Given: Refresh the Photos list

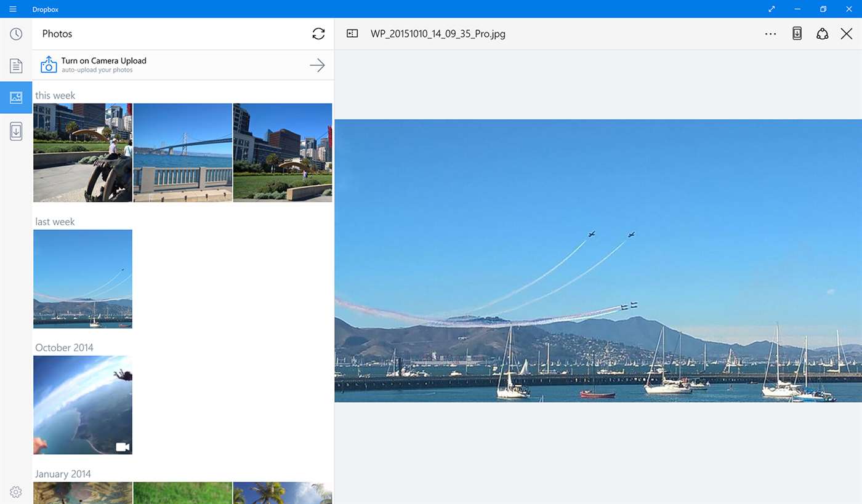Looking at the screenshot, I should tap(318, 34).
